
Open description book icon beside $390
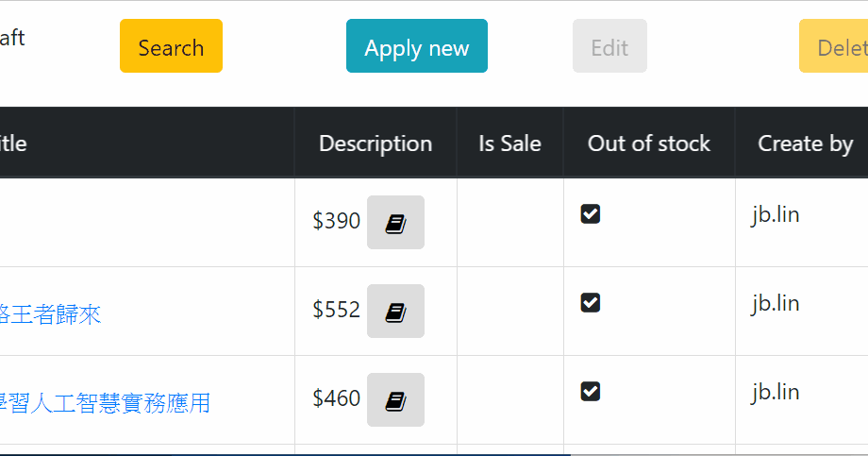tap(395, 222)
